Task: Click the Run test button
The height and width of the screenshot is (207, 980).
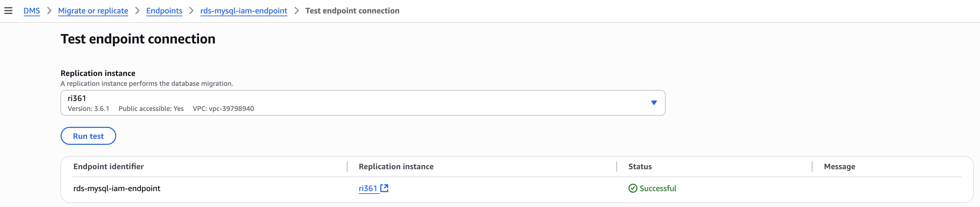Action: click(x=88, y=136)
